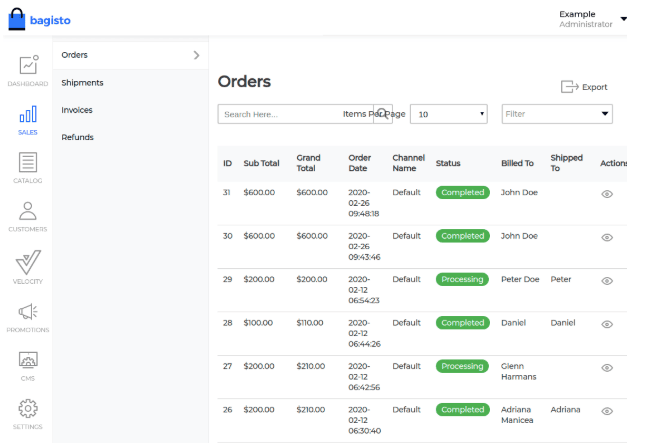This screenshot has height=448, width=656.
Task: Click Completed status badge of order 31
Action: click(462, 192)
